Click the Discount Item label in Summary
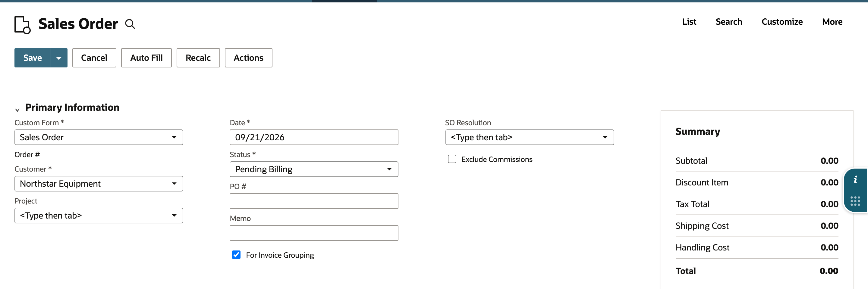Screen dimensions: 868x289 coord(702,182)
